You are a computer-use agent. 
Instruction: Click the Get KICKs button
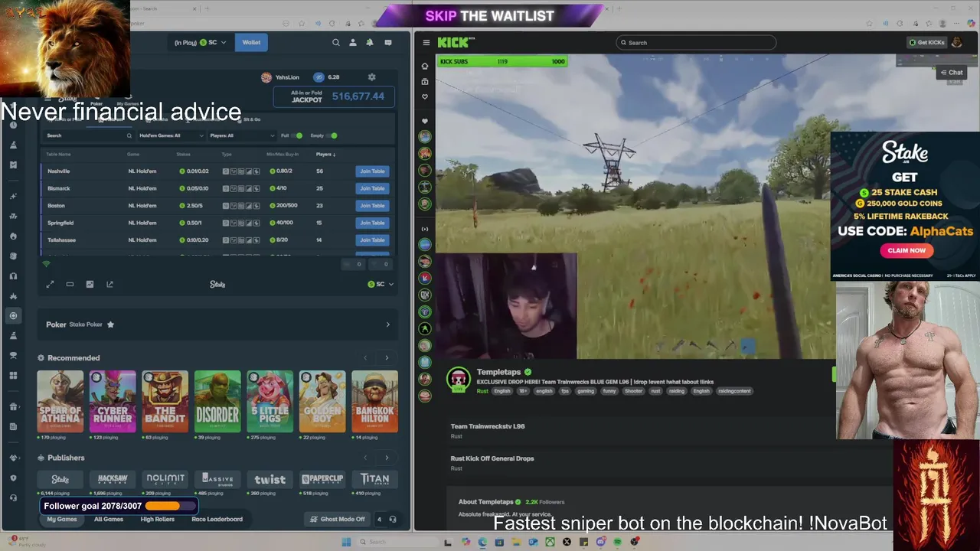[927, 42]
